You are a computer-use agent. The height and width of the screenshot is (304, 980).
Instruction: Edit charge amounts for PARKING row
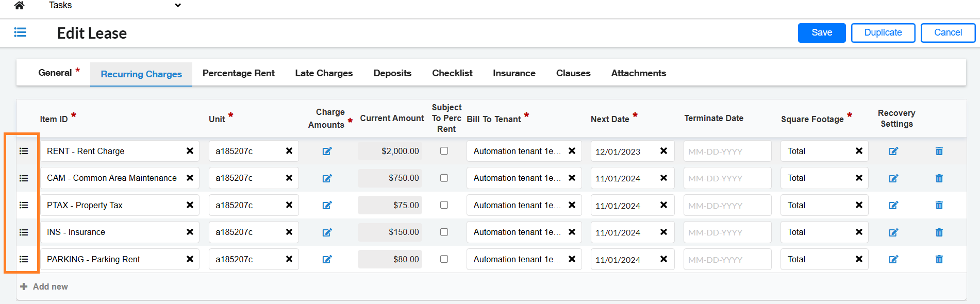point(327,259)
